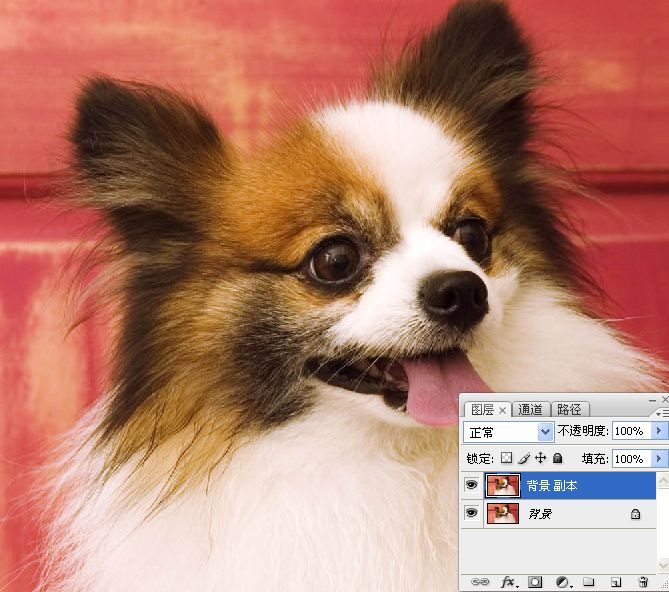Toggle lock all padlock
This screenshot has width=669, height=592.
557,458
